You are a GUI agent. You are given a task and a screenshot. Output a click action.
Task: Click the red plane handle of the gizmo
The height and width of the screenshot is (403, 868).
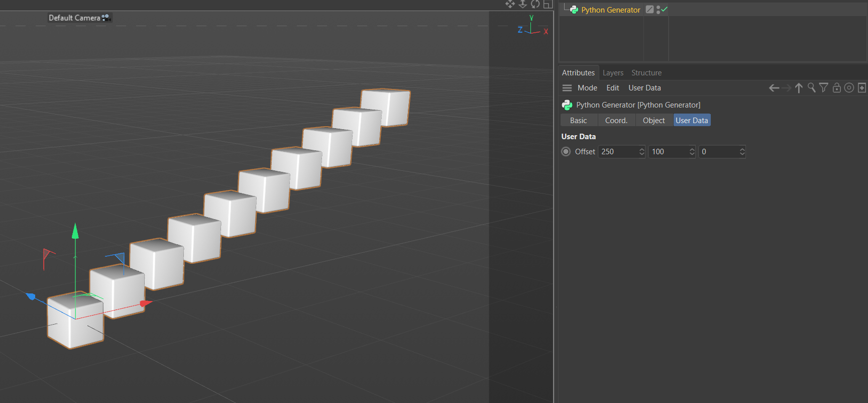[48, 255]
